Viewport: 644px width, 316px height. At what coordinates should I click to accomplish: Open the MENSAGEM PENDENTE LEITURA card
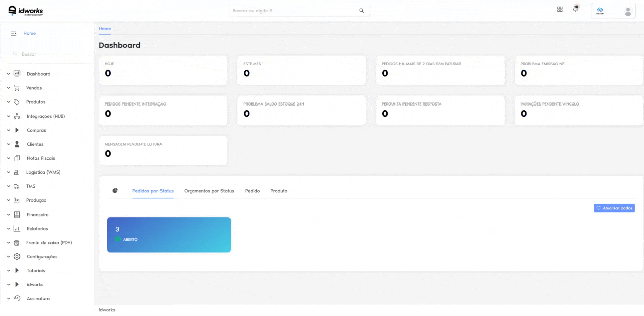[163, 151]
